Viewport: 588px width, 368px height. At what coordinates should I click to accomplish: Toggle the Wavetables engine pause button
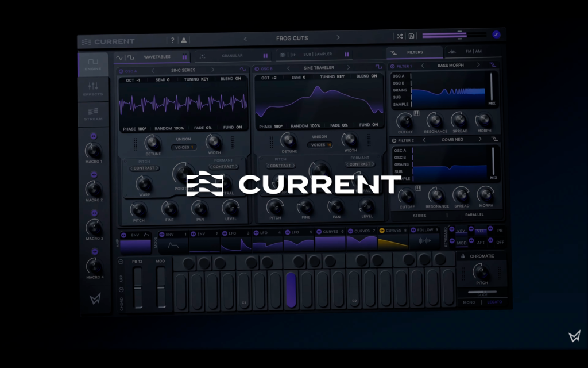(x=184, y=57)
